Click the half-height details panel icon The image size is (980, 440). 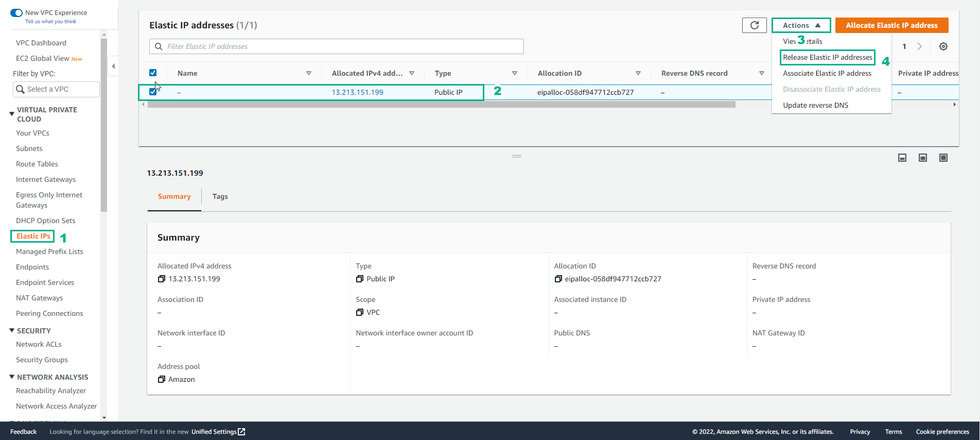click(x=923, y=158)
